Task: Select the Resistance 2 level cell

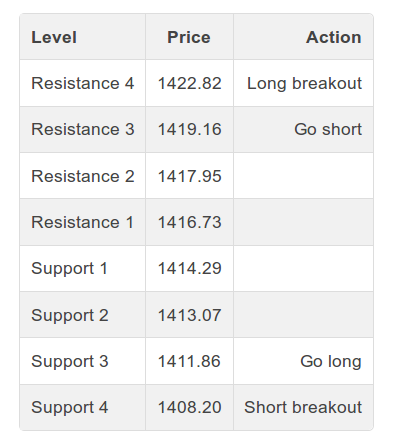Action: 83,176
